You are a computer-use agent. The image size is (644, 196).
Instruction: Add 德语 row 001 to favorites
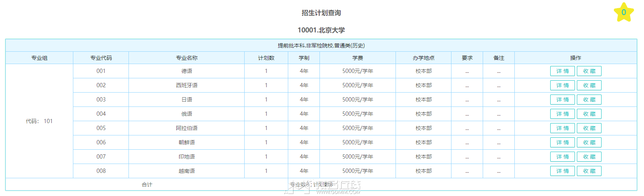click(x=589, y=71)
